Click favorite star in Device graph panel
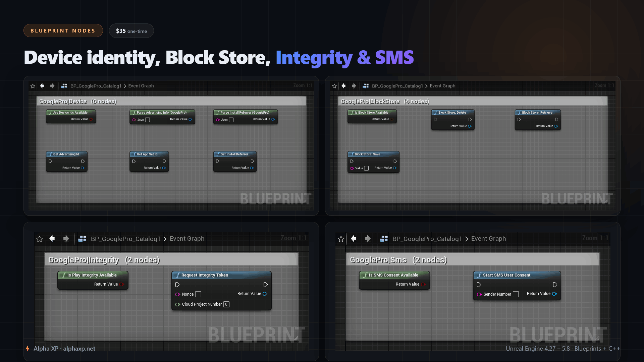 (x=33, y=86)
